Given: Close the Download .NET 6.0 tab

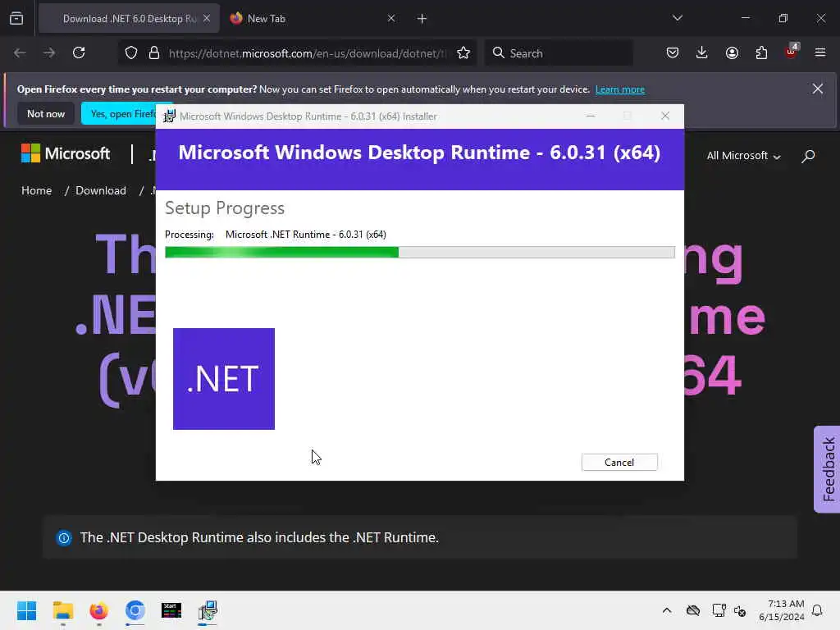Looking at the screenshot, I should (x=207, y=19).
